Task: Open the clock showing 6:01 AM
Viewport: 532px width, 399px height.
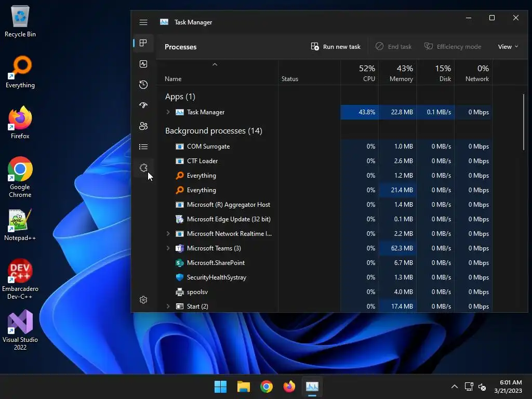Action: pos(508,387)
